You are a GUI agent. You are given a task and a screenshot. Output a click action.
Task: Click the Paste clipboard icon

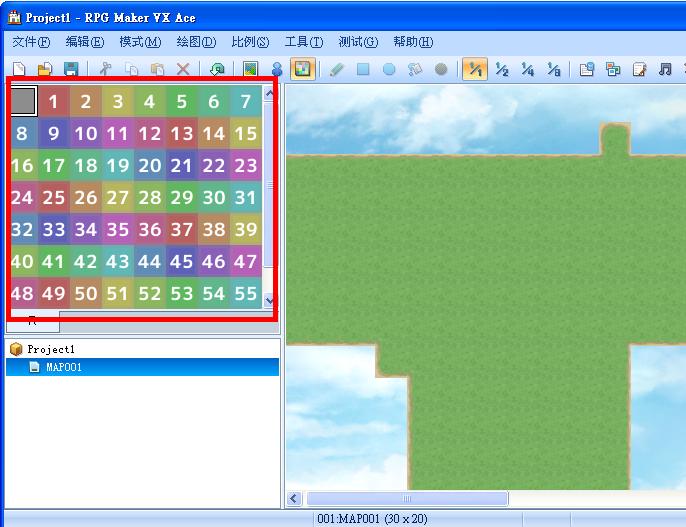click(157, 69)
